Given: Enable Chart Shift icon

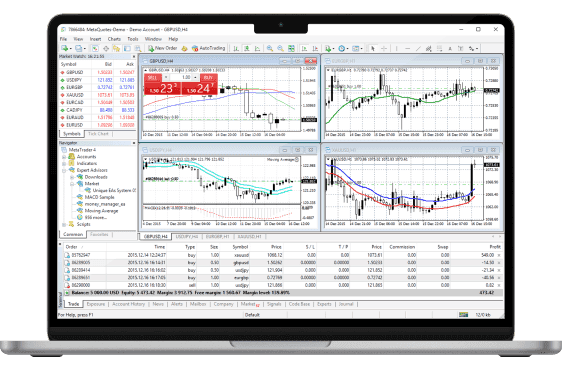Looking at the screenshot, I should coord(315,48).
